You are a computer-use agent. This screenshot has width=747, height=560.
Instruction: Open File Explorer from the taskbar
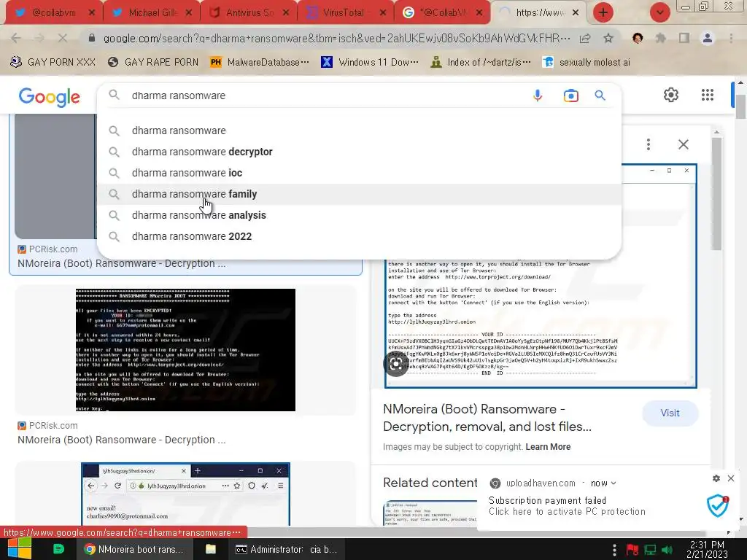click(x=211, y=549)
